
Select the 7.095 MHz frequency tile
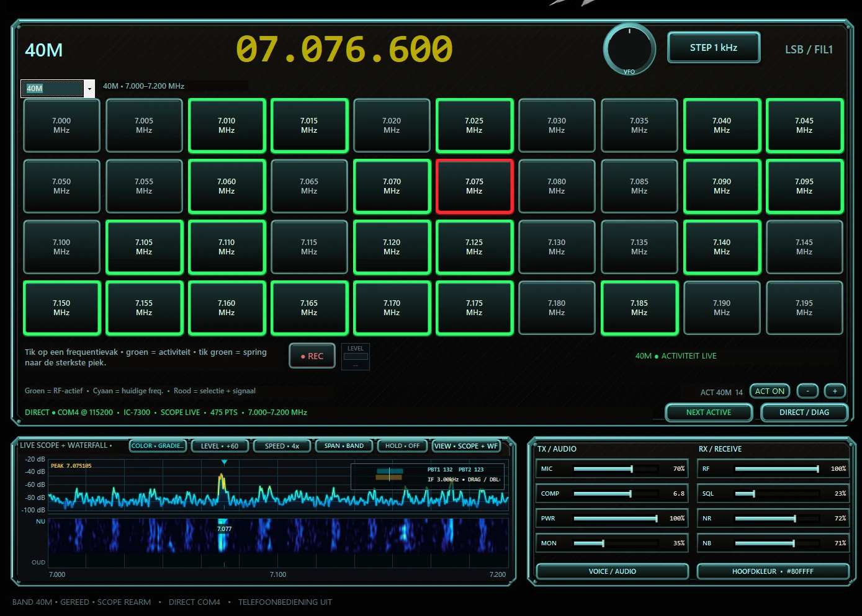pyautogui.click(x=804, y=186)
